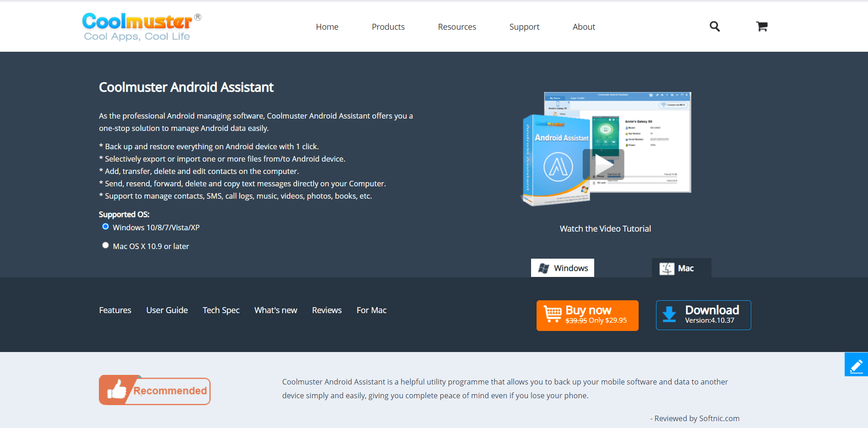The height and width of the screenshot is (428, 868).
Task: Open the Products menu
Action: pos(388,27)
